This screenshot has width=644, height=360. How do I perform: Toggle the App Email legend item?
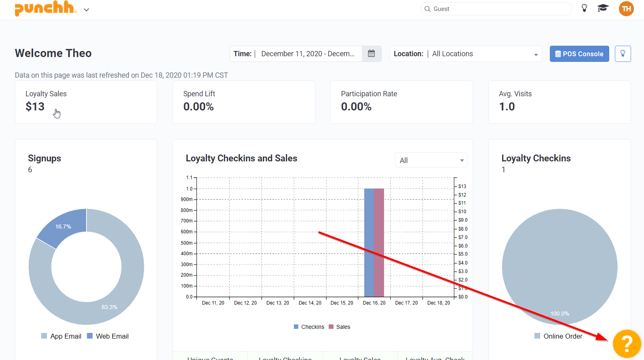[61, 336]
